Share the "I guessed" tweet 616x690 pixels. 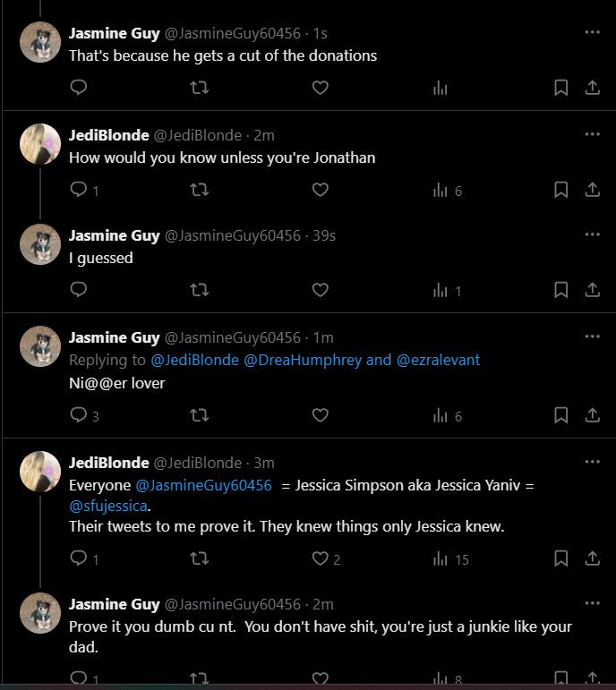coord(592,290)
